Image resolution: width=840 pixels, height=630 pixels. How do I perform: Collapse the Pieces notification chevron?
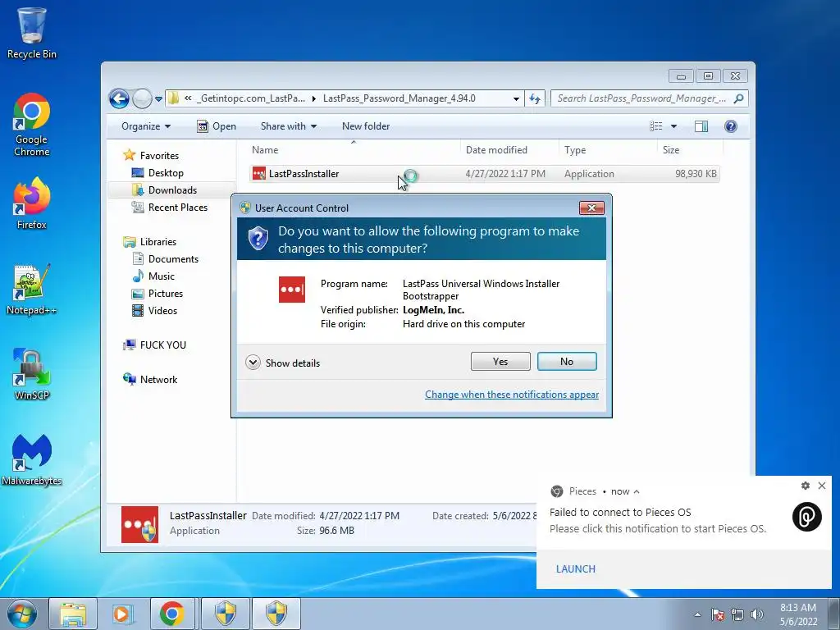637,492
